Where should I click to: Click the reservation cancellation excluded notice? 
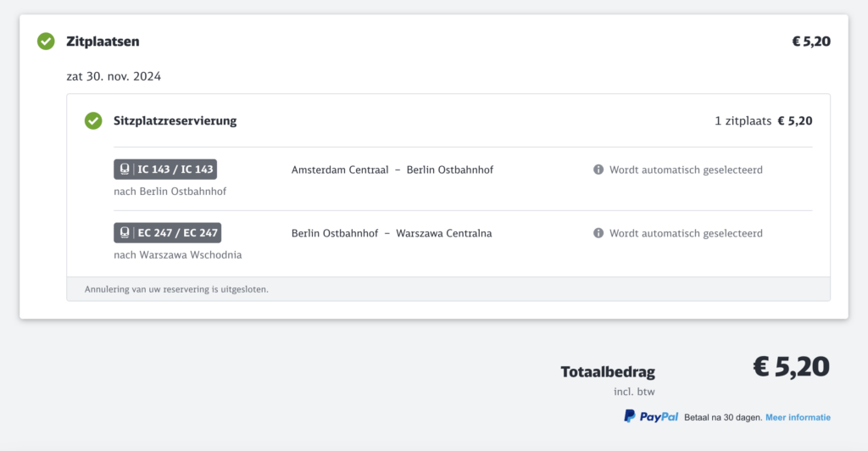(x=176, y=289)
